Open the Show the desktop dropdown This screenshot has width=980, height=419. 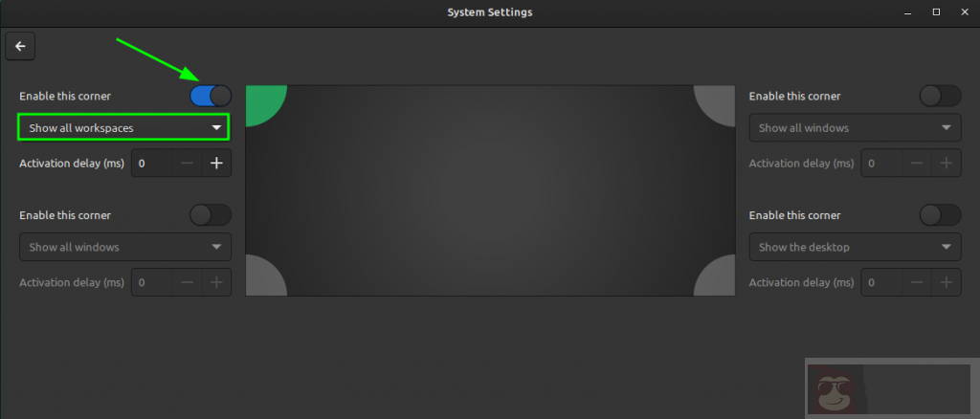coord(855,247)
